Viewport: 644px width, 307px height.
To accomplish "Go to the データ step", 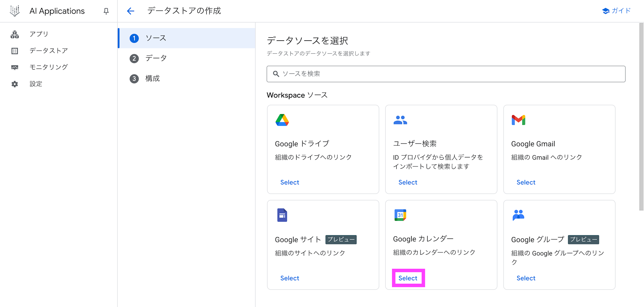I will (187, 58).
